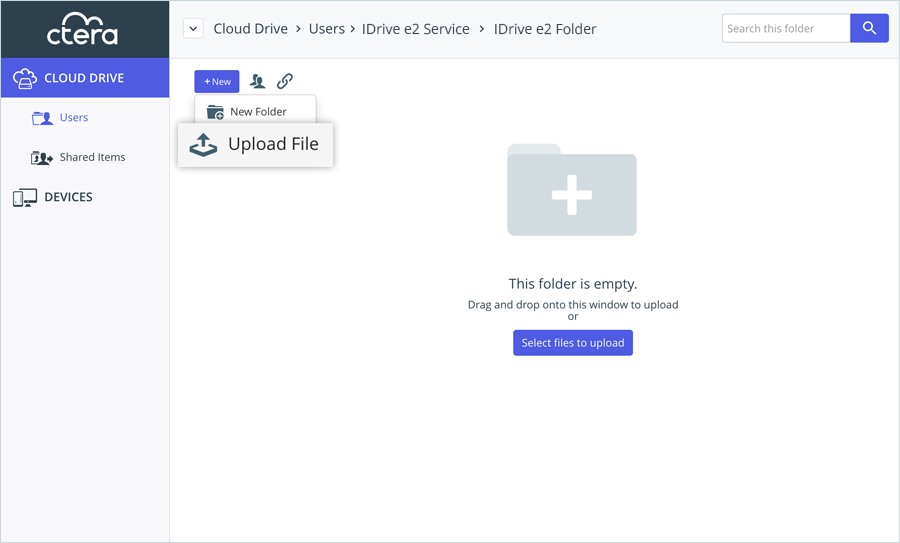Choose New Folder from the menu
900x543 pixels.
tap(257, 112)
